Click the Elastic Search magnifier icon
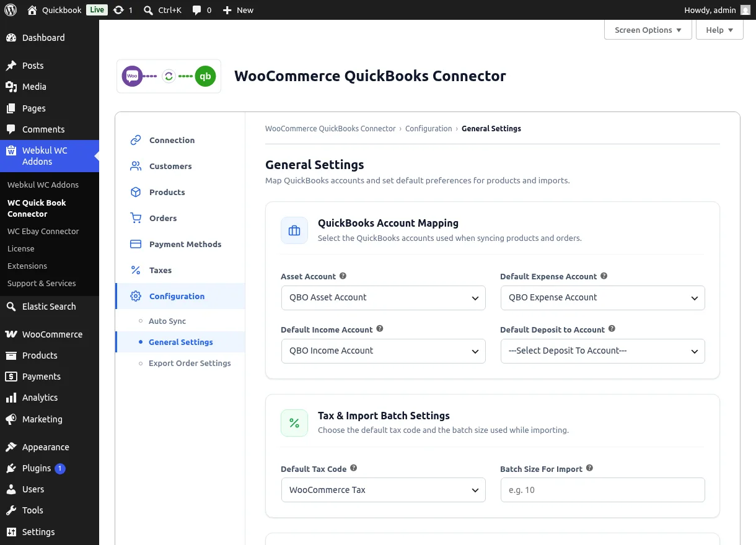The height and width of the screenshot is (545, 756). pyautogui.click(x=11, y=307)
